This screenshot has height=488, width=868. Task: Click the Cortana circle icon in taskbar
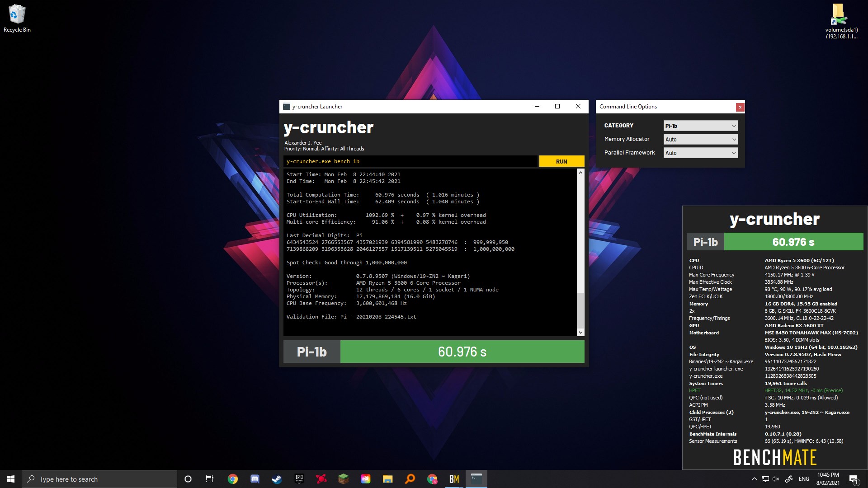[188, 479]
